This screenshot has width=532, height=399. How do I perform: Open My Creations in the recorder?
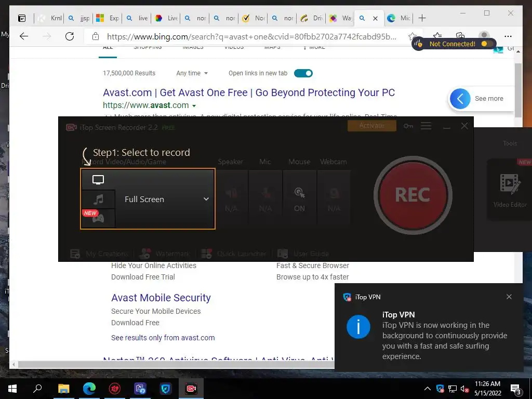click(x=99, y=254)
